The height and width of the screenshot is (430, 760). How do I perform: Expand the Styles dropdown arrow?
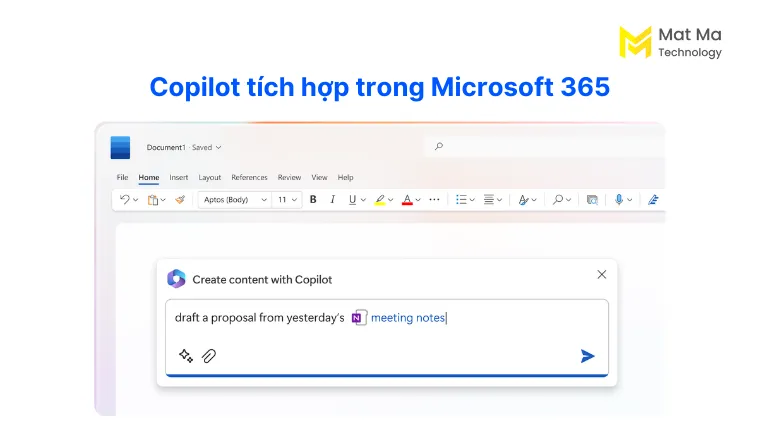(x=534, y=200)
